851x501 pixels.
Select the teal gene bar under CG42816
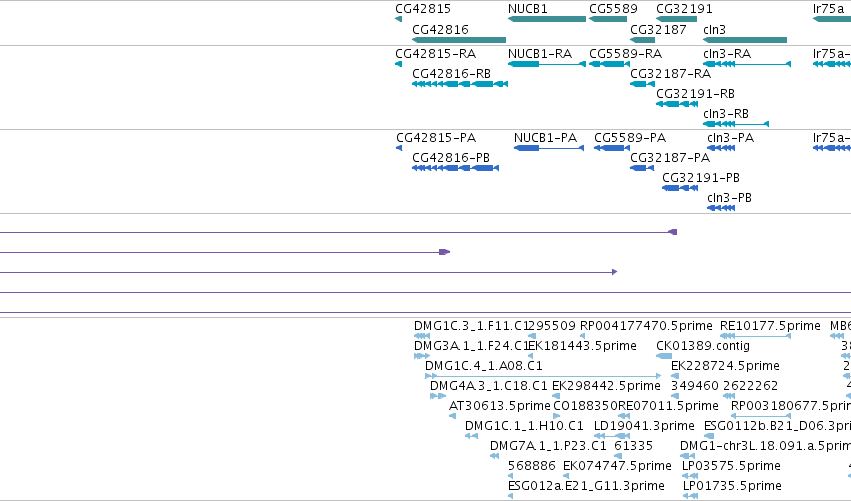[x=459, y=40]
